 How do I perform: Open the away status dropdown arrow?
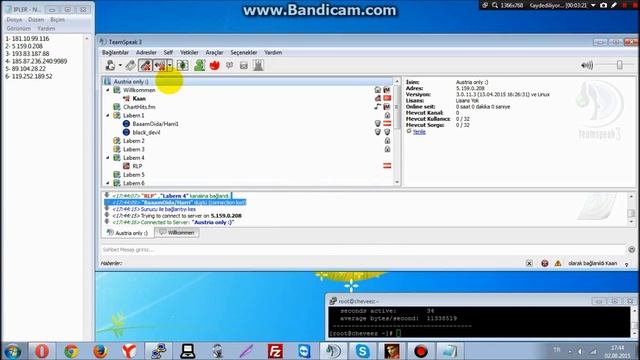[170, 65]
